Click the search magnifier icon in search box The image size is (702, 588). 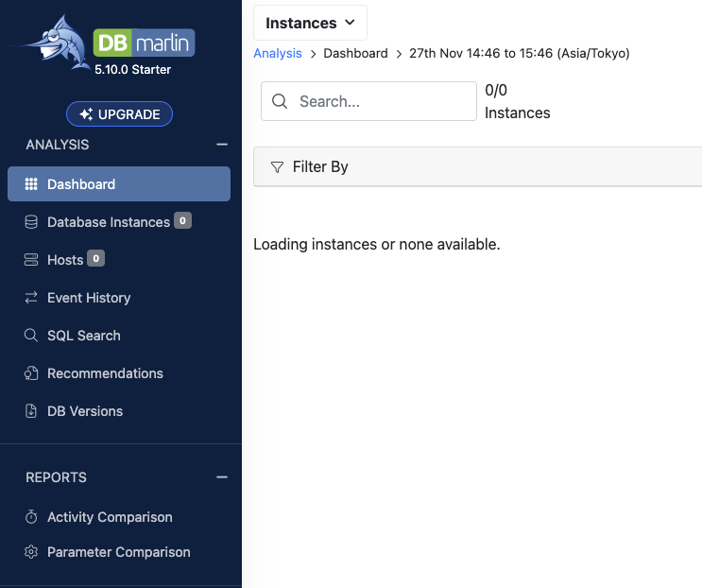coord(280,101)
